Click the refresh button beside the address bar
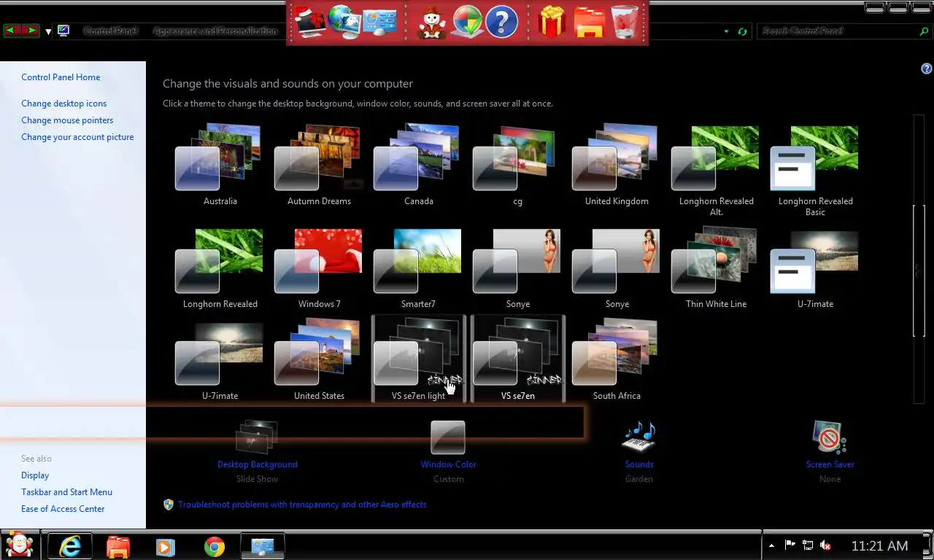The width and height of the screenshot is (934, 560). point(742,31)
